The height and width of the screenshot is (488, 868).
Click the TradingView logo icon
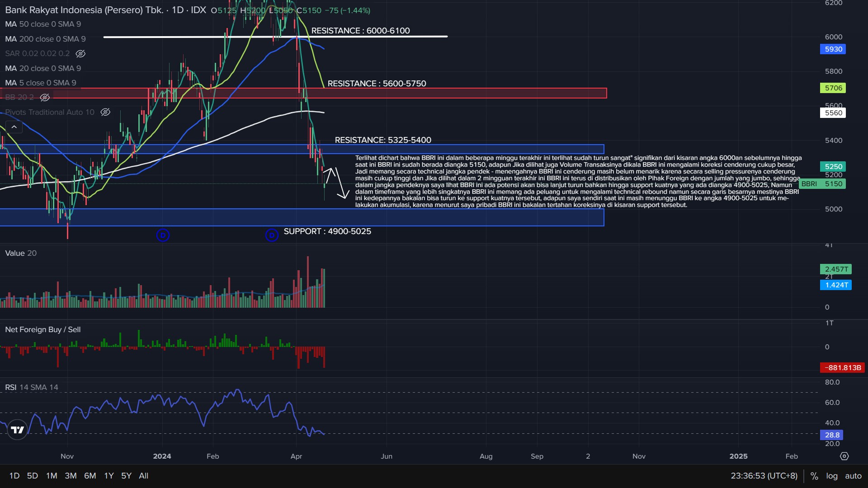[18, 430]
